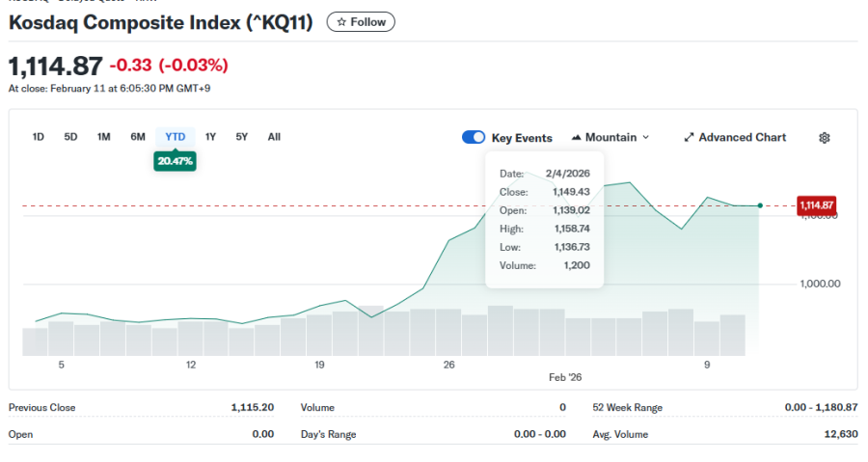Open chart settings gear icon
Image resolution: width=868 pixels, height=462 pixels.
(824, 138)
